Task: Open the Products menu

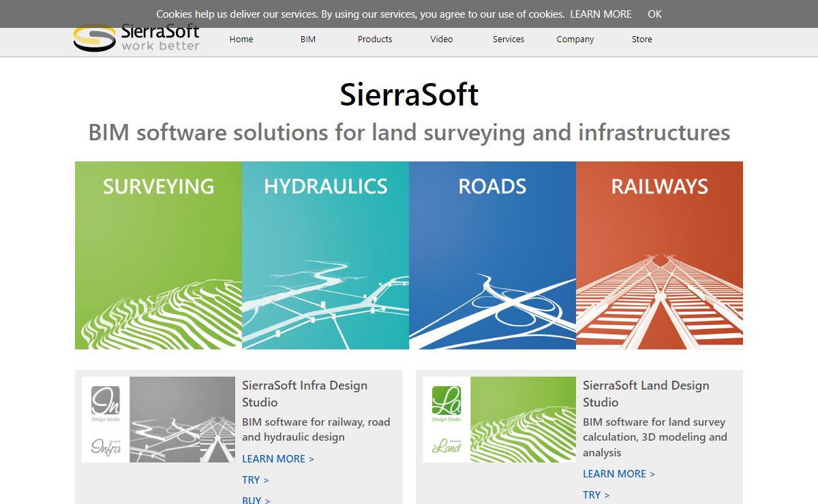Action: 375,40
